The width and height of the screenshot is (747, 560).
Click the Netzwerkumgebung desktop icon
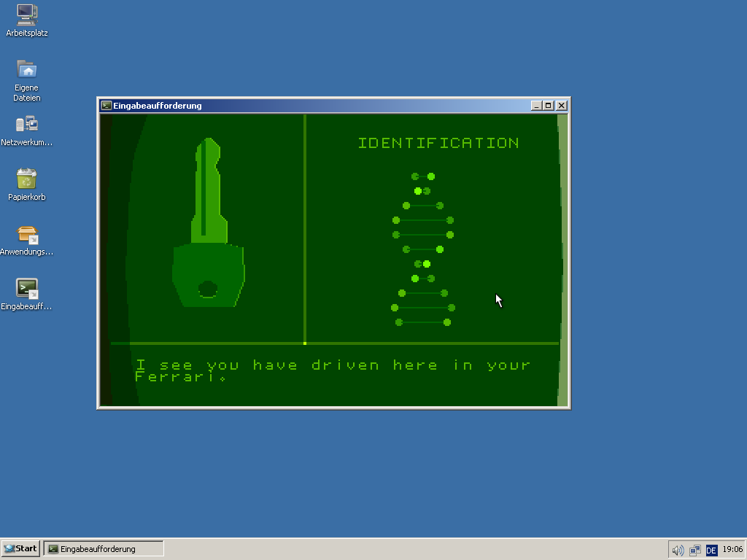pos(27,124)
